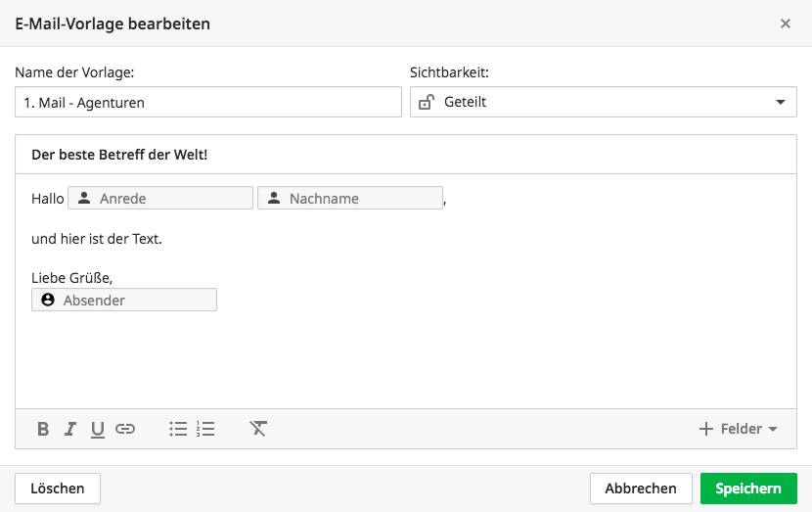Select the Anrede placeholder field
The image size is (812, 512).
click(x=160, y=198)
